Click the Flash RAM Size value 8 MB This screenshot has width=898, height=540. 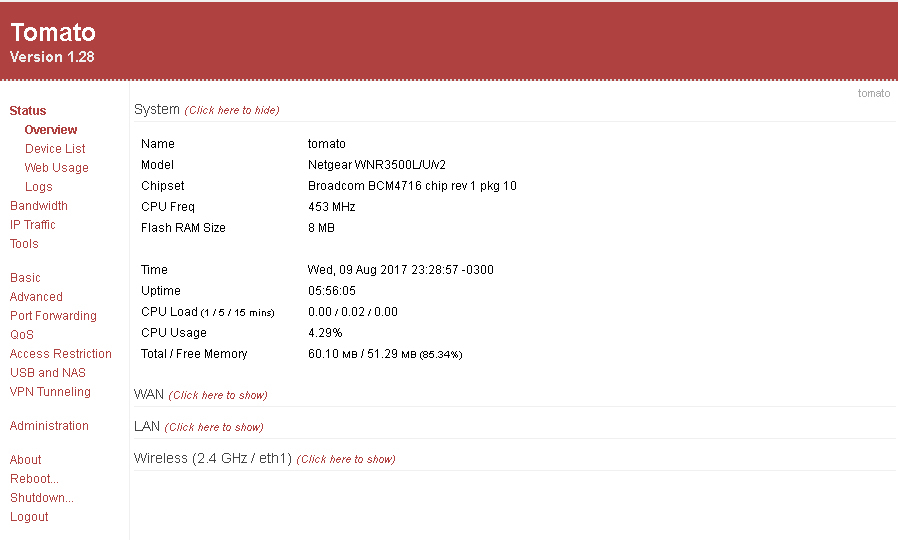[x=321, y=228]
